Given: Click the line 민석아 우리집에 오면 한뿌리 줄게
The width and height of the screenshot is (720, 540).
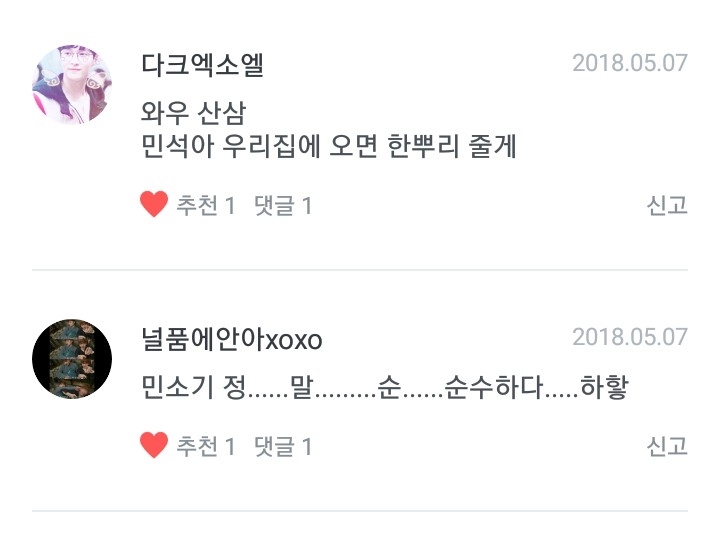Looking at the screenshot, I should pyautogui.click(x=329, y=146).
